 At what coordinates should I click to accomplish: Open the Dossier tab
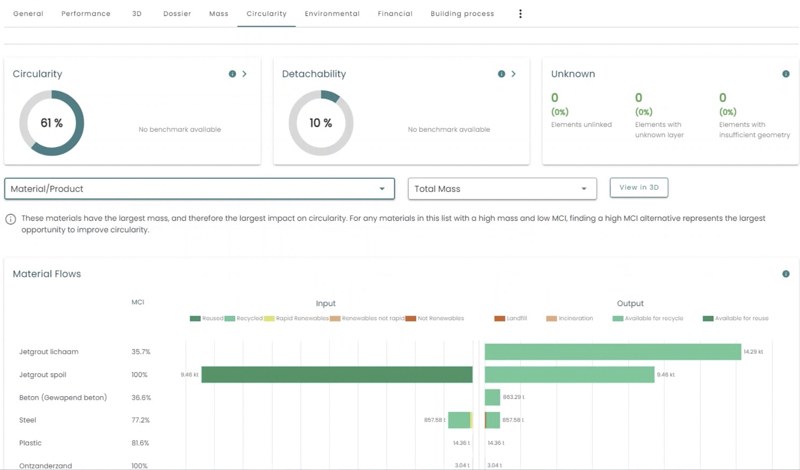(177, 14)
